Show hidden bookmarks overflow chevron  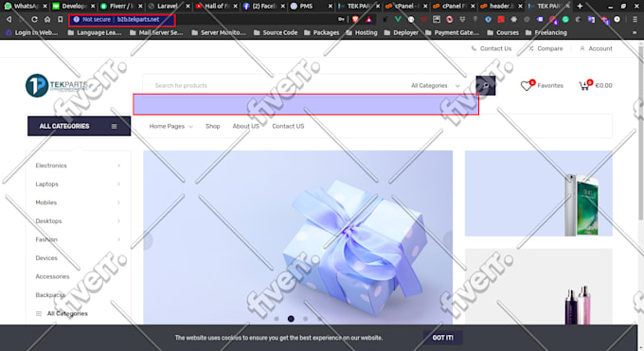pos(635,32)
